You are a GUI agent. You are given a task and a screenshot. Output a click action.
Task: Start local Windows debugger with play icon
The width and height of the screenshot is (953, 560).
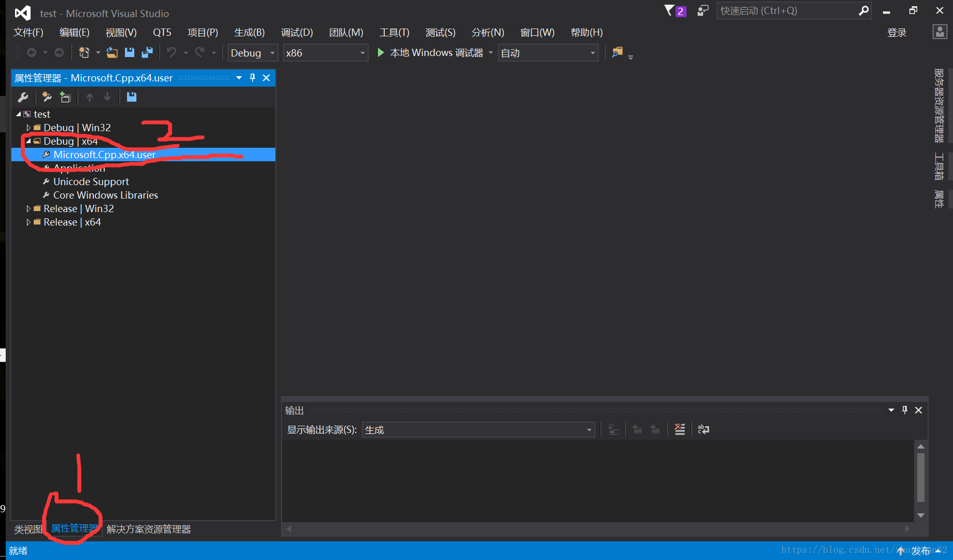(x=381, y=52)
